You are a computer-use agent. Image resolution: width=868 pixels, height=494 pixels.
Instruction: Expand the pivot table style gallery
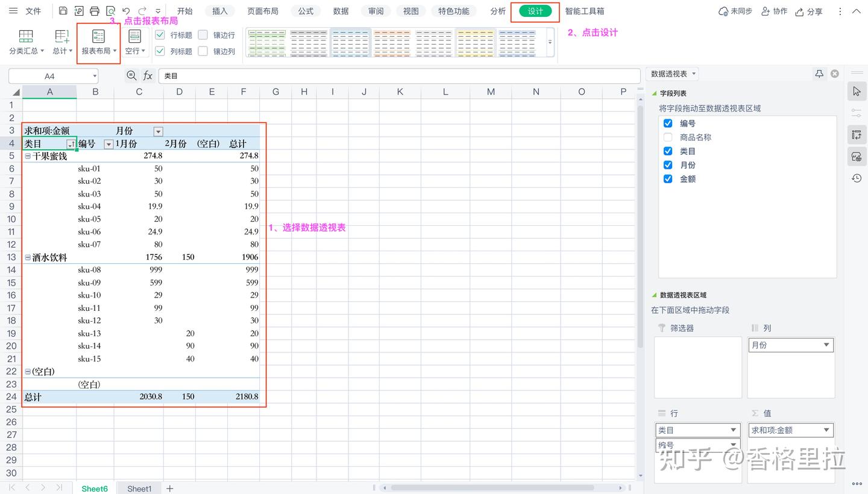click(550, 43)
